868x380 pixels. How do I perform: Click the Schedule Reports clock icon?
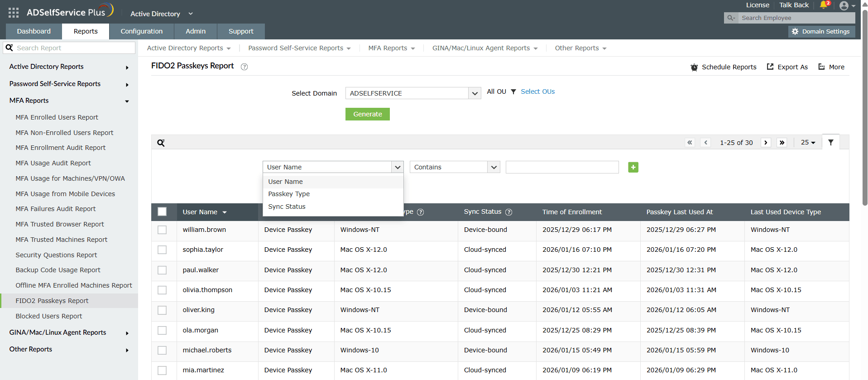tap(694, 67)
